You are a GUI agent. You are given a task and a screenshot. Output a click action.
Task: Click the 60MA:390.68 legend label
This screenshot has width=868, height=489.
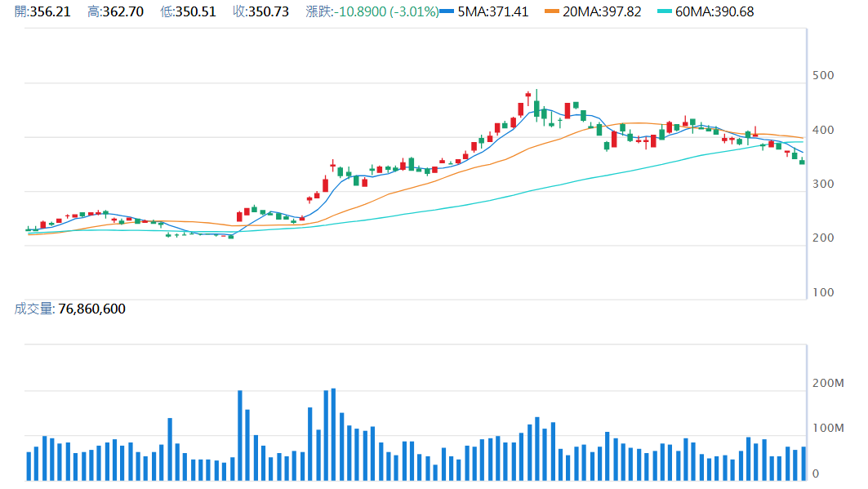tap(714, 11)
